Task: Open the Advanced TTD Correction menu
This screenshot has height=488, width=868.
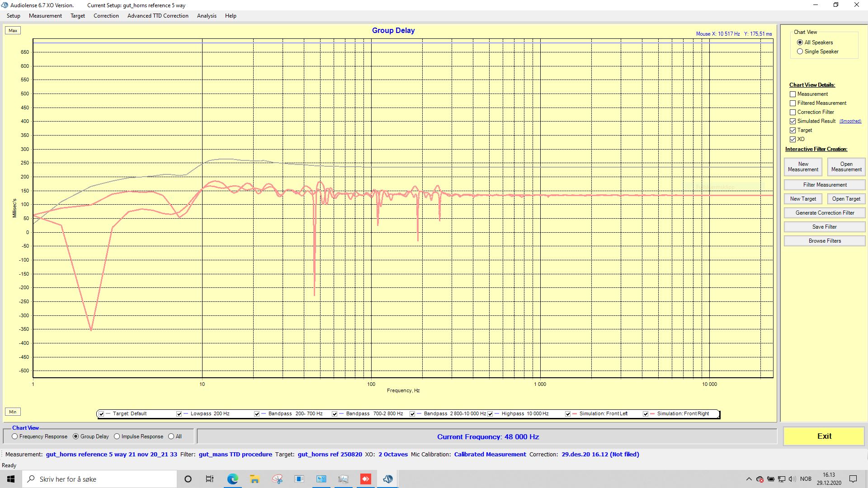Action: coord(158,16)
